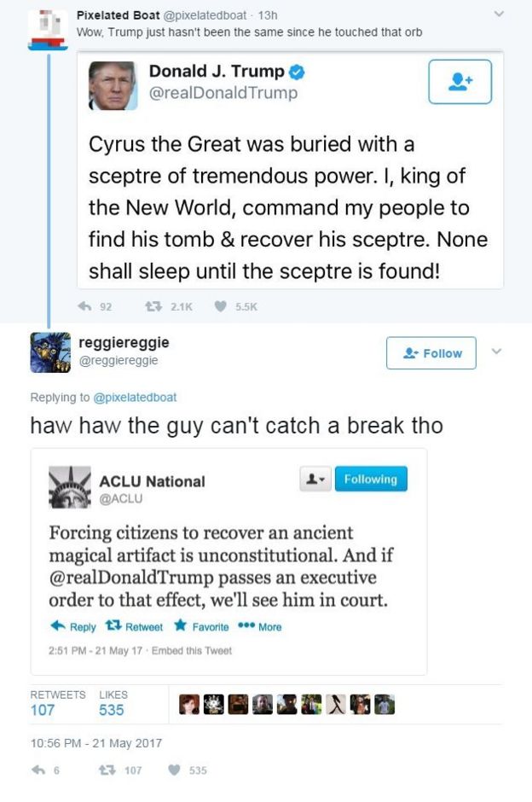Open ACLU user actions dropdown
Screen dimensions: 532x802
[314, 479]
